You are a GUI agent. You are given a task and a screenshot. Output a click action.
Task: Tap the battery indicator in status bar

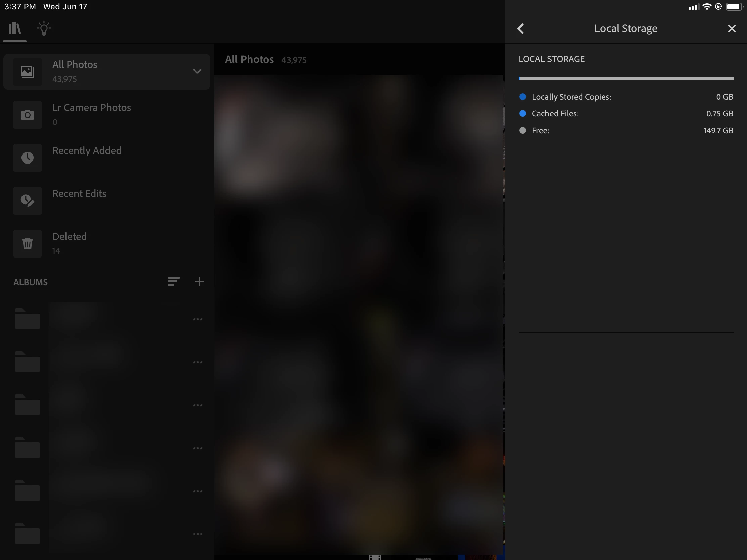point(734,7)
